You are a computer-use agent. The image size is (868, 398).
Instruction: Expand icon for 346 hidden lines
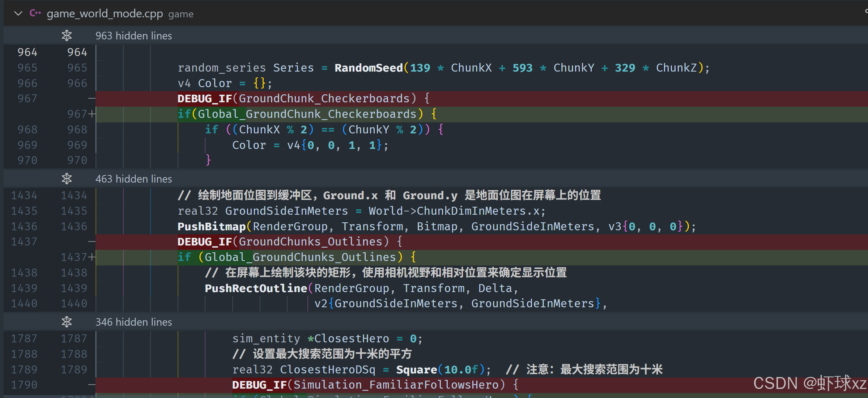67,322
